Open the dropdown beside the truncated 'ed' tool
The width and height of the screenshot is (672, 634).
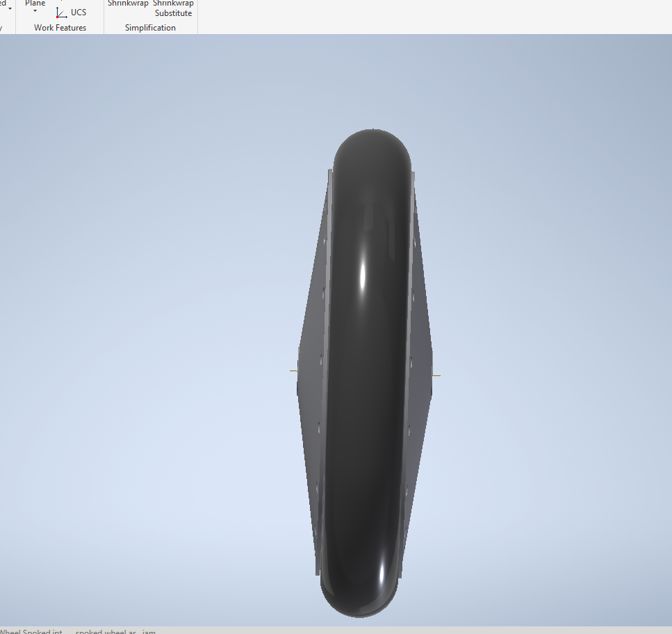[10, 8]
